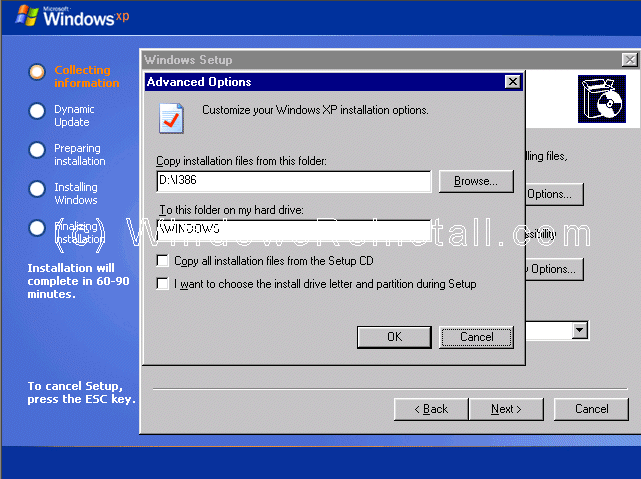Select the Collecting information step bullet
641x479 pixels.
(37, 72)
